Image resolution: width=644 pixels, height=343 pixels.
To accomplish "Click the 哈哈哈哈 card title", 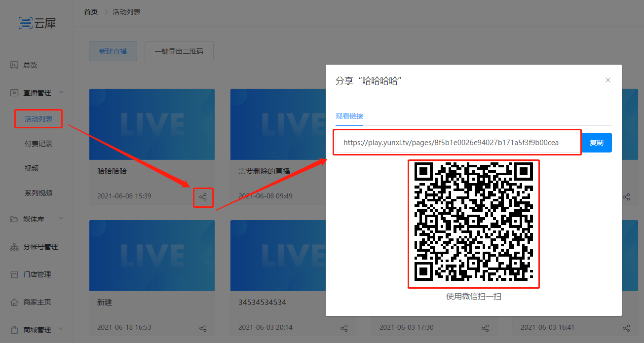I will (x=112, y=171).
